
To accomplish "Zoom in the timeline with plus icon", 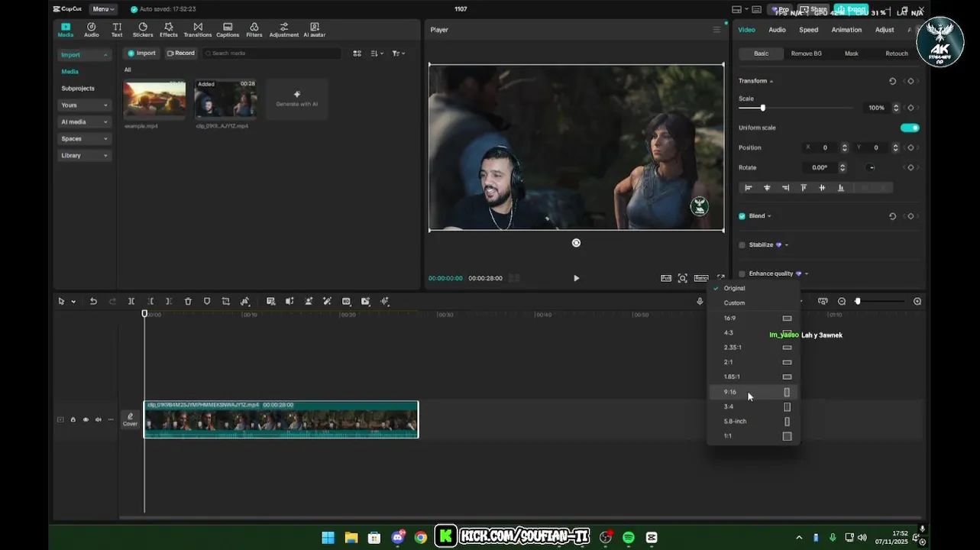I will tap(917, 302).
